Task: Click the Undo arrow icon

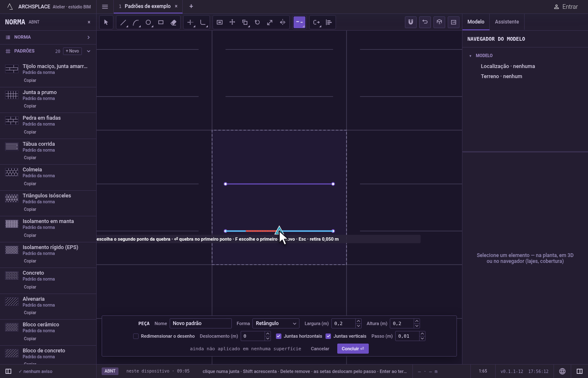Action: coord(425,22)
